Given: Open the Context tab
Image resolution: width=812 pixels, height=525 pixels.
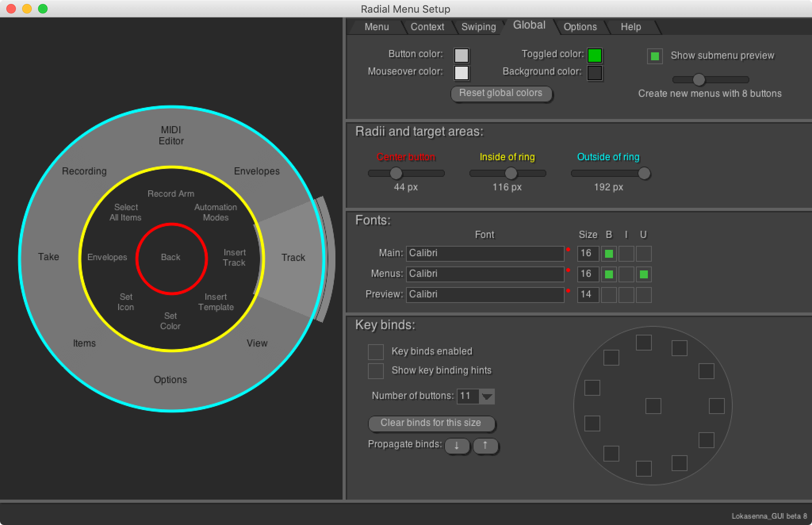Looking at the screenshot, I should pos(427,27).
